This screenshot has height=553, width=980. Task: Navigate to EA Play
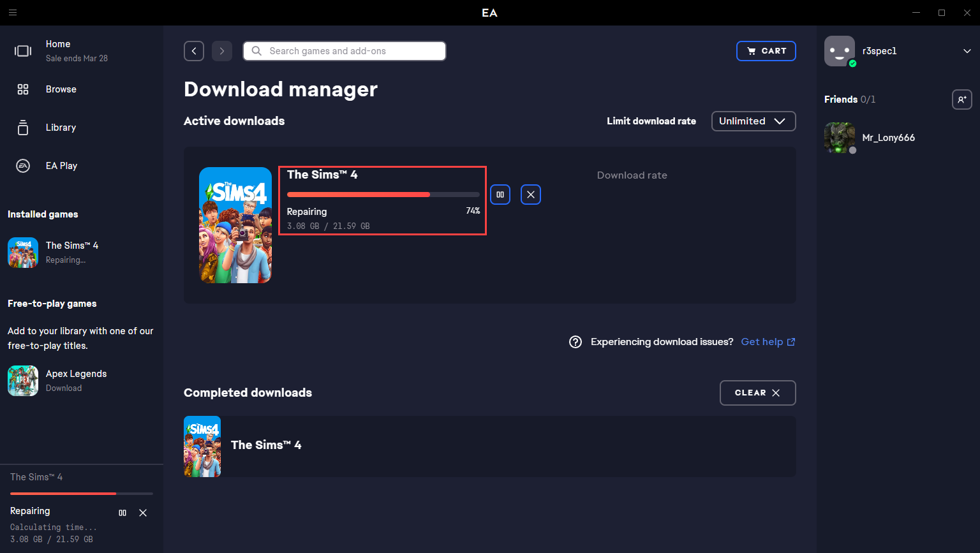[61, 166]
